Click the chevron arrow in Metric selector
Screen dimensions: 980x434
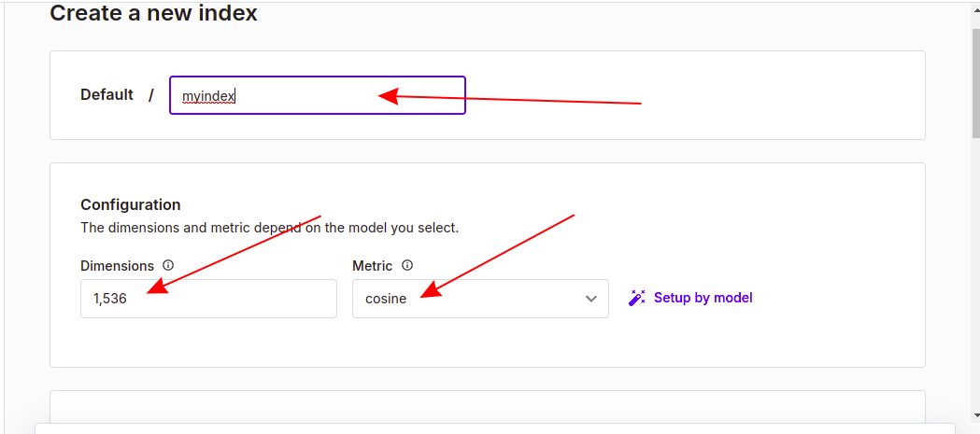coord(590,299)
